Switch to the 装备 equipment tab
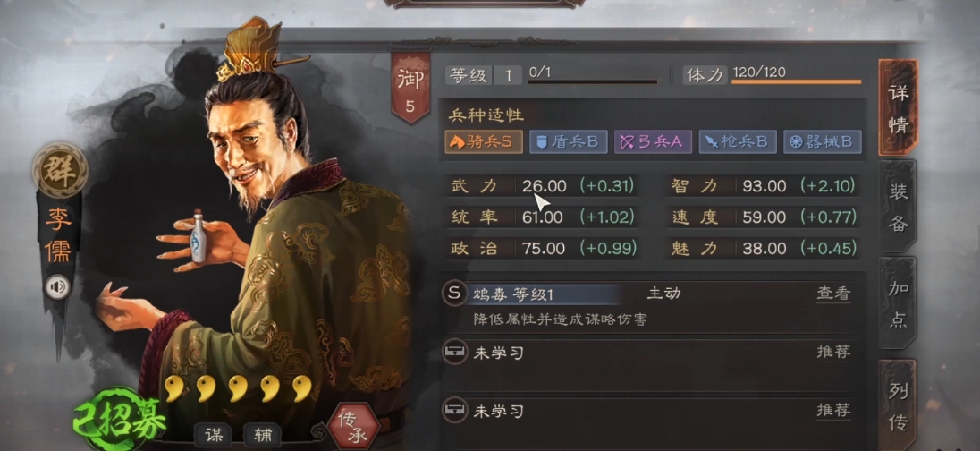The image size is (980, 451). click(898, 207)
